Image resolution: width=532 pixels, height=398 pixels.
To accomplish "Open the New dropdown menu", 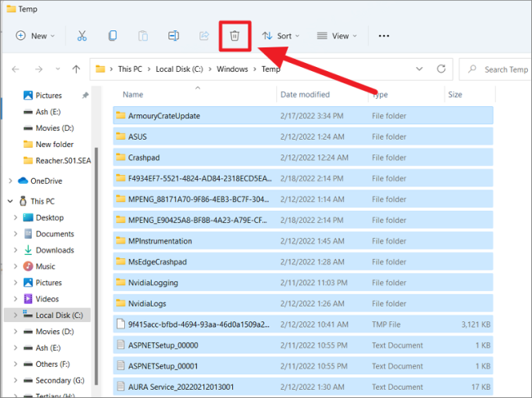I will [x=35, y=36].
